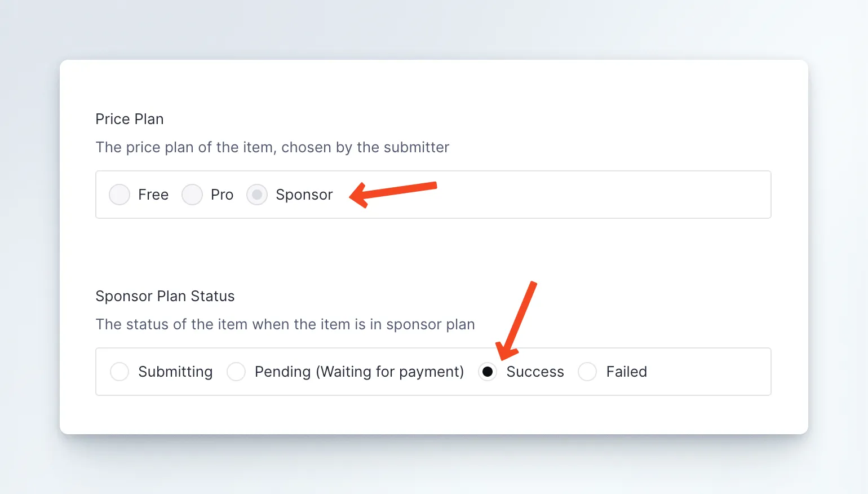Pick the Pending radio button circle
This screenshot has width=868, height=494.
click(236, 372)
